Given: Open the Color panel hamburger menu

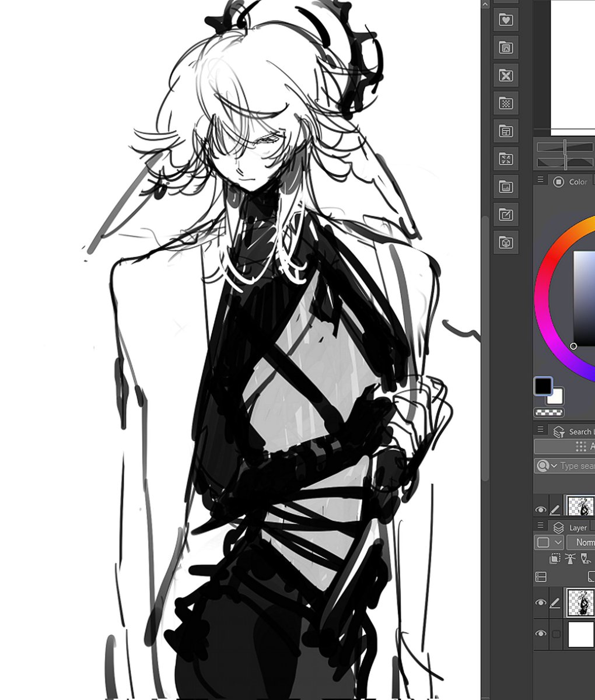Looking at the screenshot, I should tap(540, 180).
